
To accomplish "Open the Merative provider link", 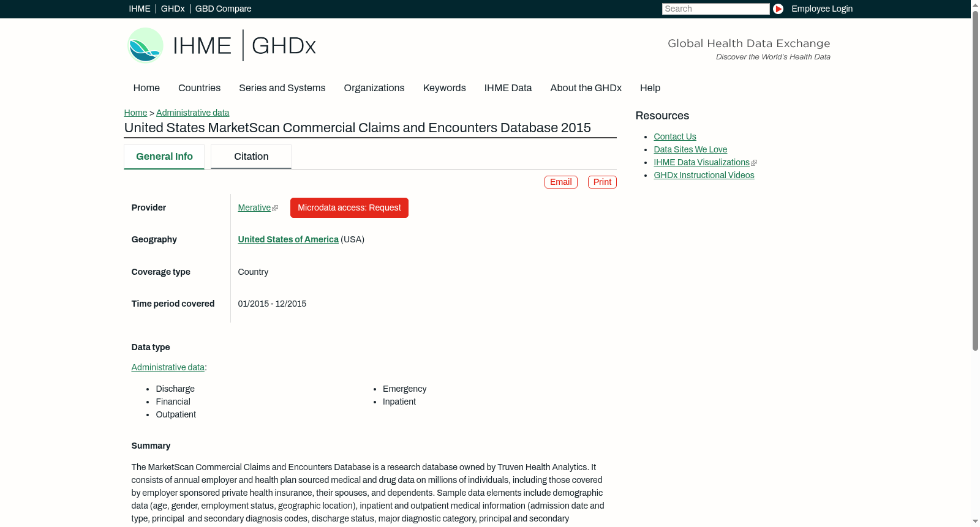I will [x=254, y=208].
